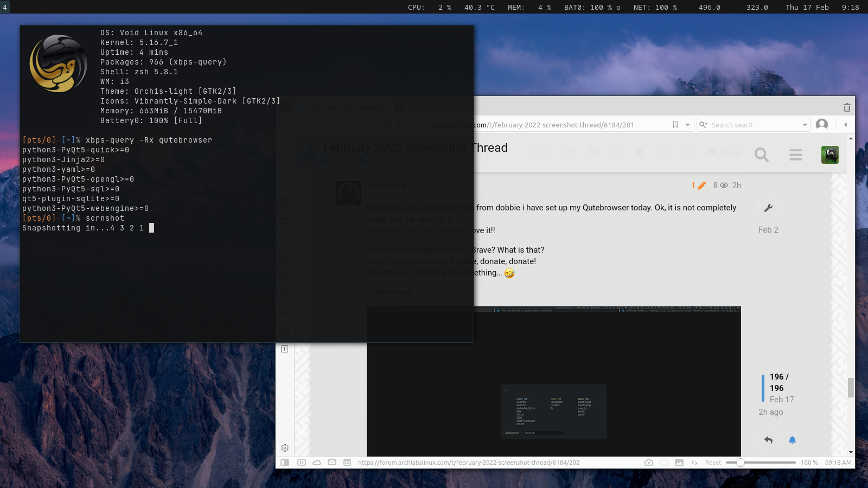Click the February 2022 Screenshot Thread title
Viewport: 868px width, 488px height.
(x=416, y=147)
